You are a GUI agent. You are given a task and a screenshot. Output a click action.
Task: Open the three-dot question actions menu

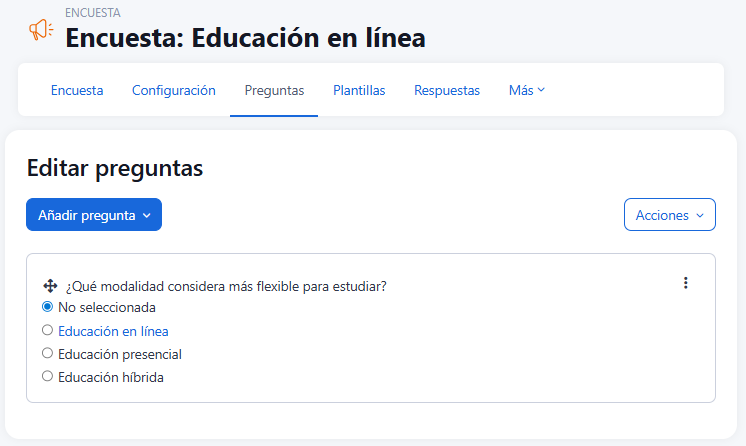[686, 283]
